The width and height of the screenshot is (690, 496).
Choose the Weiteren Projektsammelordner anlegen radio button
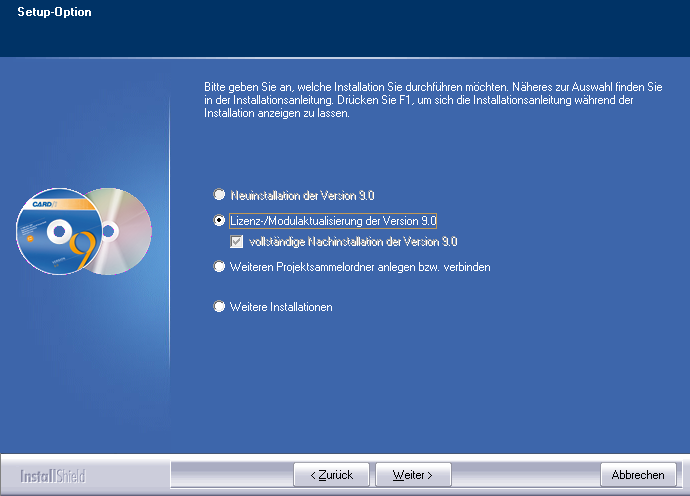point(219,267)
